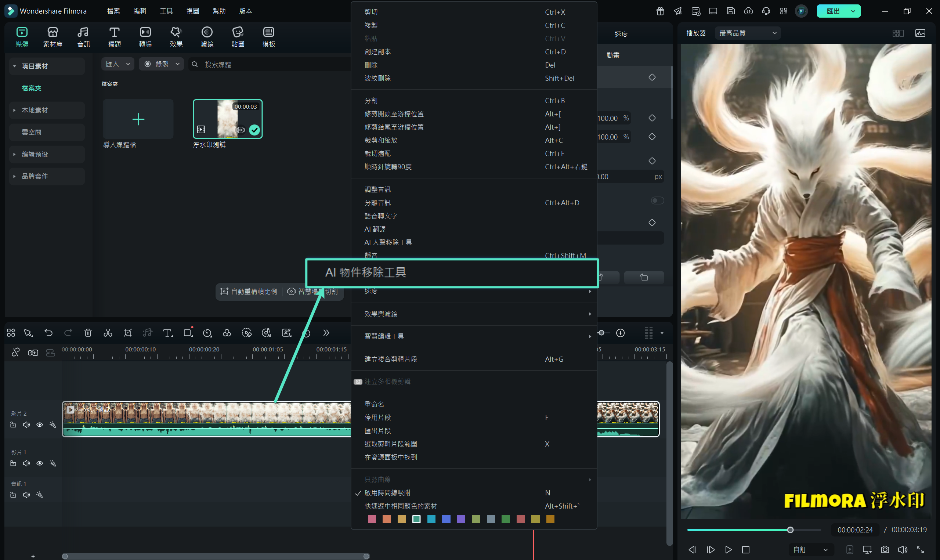Expand the 本地素材 section
This screenshot has height=560, width=940.
pos(47,110)
